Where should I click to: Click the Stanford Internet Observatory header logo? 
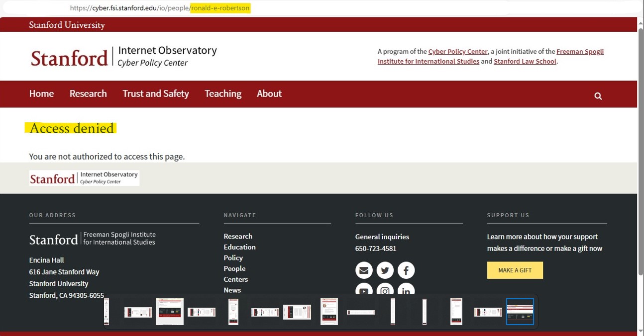coord(124,57)
